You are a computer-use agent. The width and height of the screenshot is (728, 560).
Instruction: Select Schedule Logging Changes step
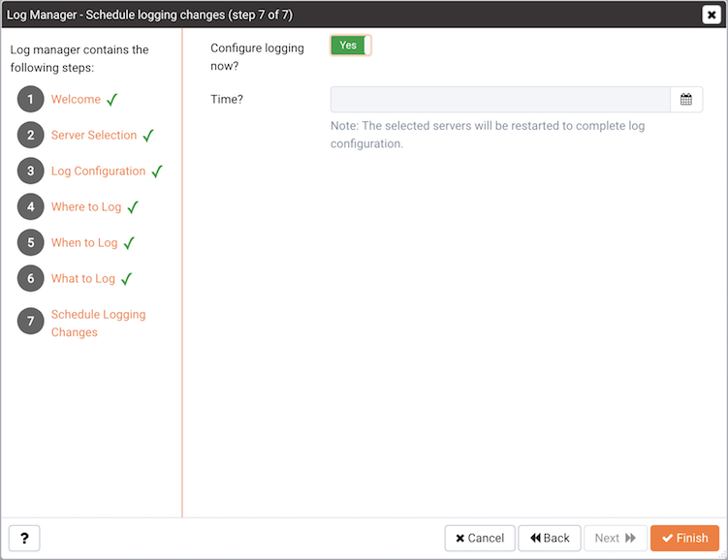coord(98,323)
